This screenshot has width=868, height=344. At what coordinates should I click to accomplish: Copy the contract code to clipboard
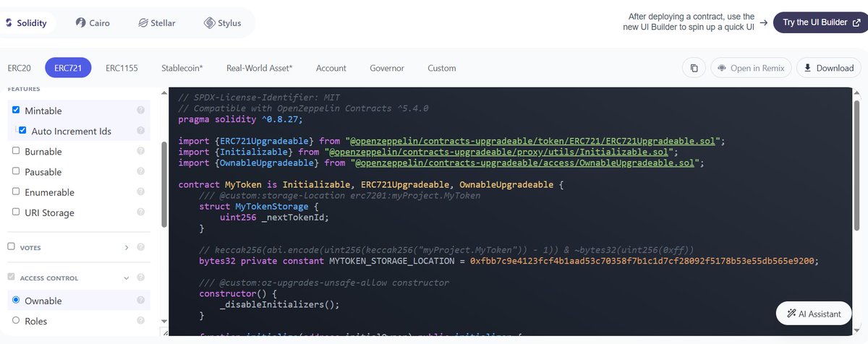(x=694, y=68)
